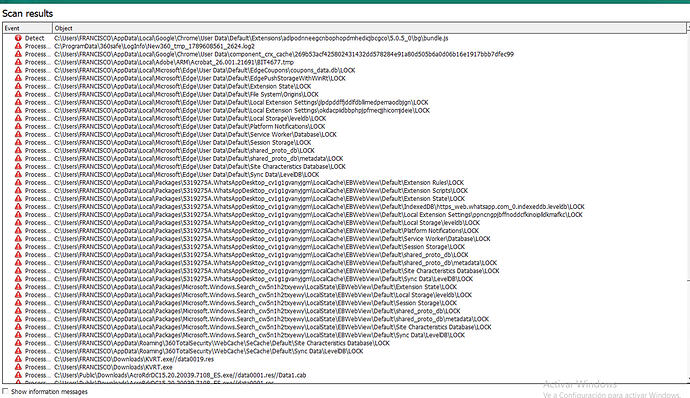Screen dimensions: 690x398
Task: Click warning icon of EdgeCoupons coupons_data.db row
Action: click(x=18, y=70)
